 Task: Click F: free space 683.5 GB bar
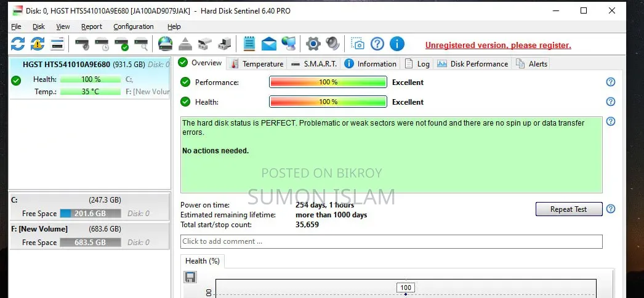(x=91, y=243)
